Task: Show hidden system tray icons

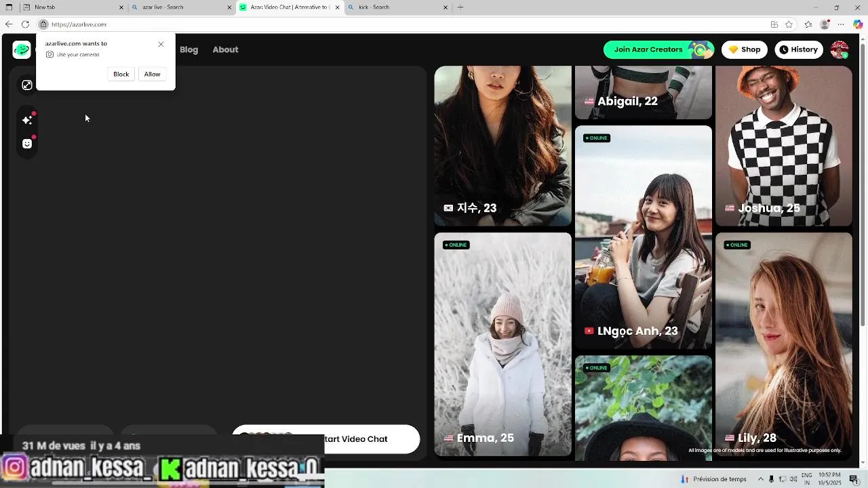Action: click(x=760, y=479)
